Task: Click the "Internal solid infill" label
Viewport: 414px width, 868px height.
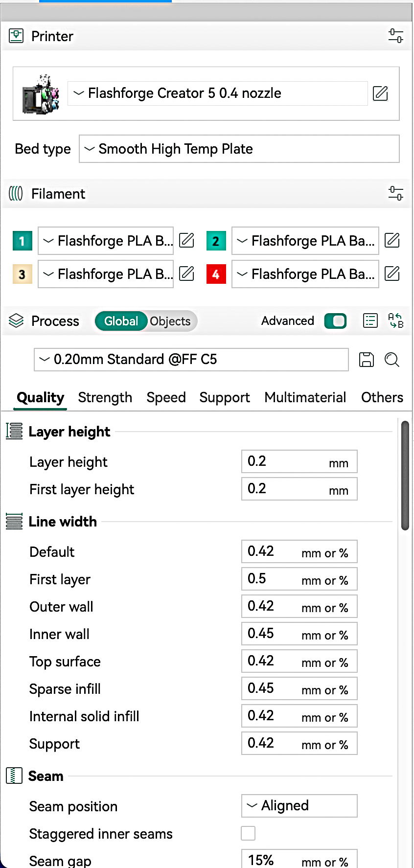Action: tap(84, 716)
